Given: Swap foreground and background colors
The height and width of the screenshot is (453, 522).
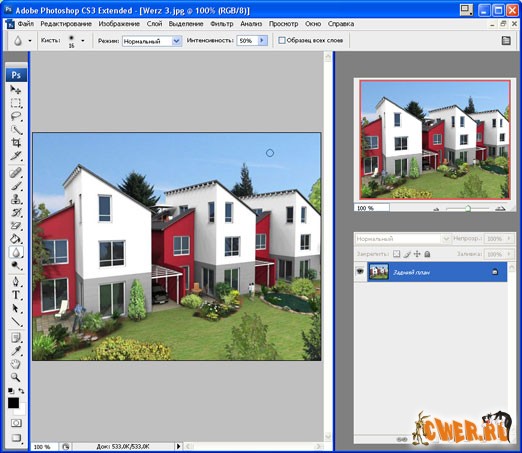Looking at the screenshot, I should [x=21, y=390].
